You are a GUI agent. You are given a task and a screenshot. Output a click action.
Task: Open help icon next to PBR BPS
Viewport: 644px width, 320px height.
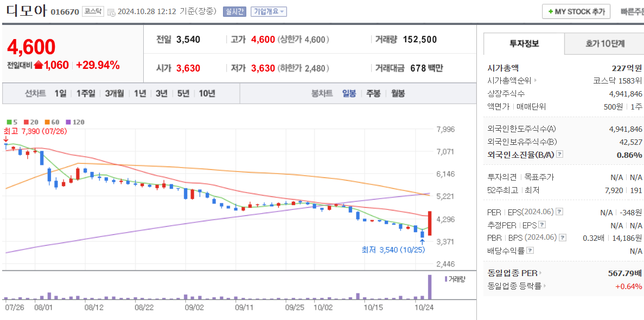click(x=563, y=238)
